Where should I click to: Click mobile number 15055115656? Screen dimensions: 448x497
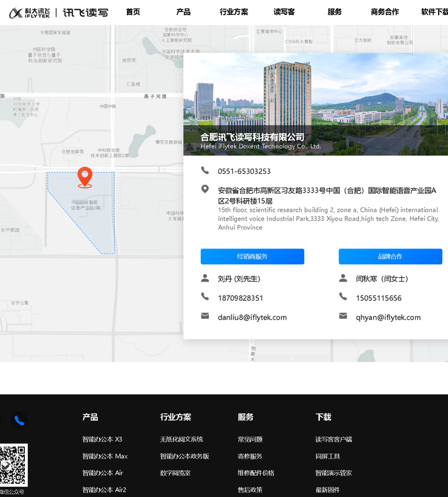click(379, 298)
